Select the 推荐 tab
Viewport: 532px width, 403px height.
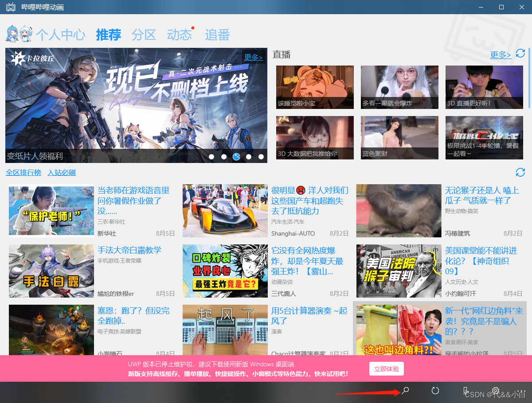(109, 35)
